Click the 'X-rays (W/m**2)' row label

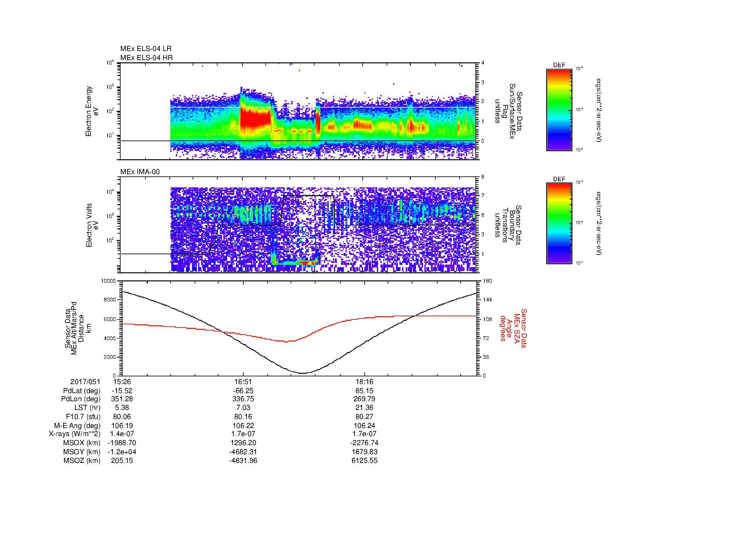click(x=74, y=434)
